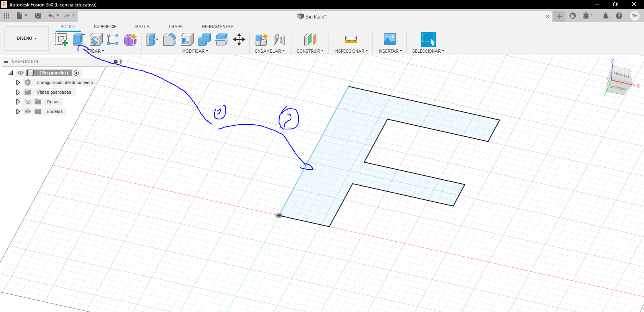Click the gear icon beside Configuración del documento
Image resolution: width=644 pixels, height=312 pixels.
click(28, 82)
